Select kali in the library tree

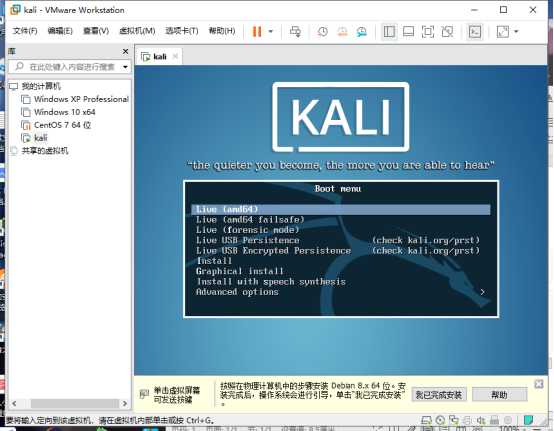[x=41, y=138]
